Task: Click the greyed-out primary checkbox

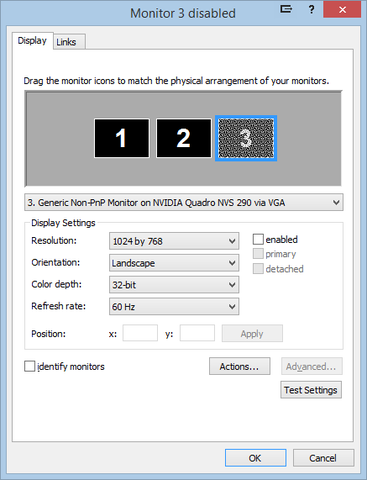Action: pyautogui.click(x=258, y=254)
